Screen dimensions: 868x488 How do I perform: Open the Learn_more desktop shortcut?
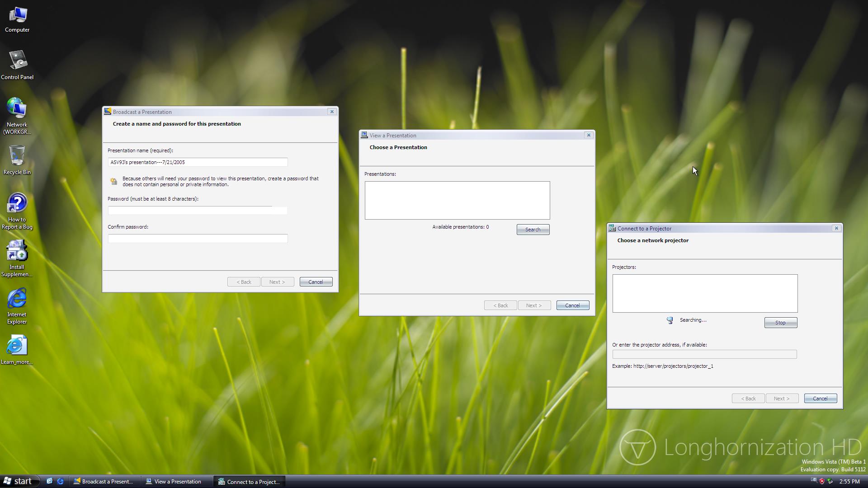tap(17, 349)
